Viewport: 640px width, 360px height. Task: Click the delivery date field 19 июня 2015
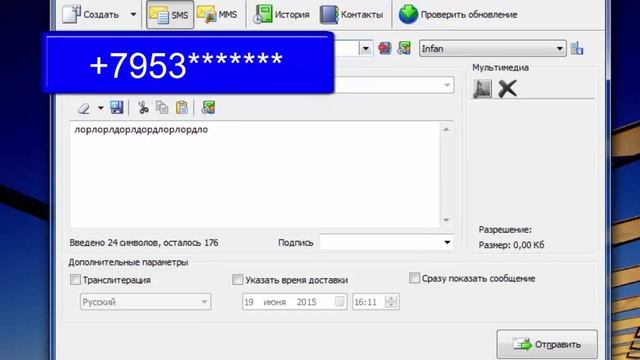(294, 302)
